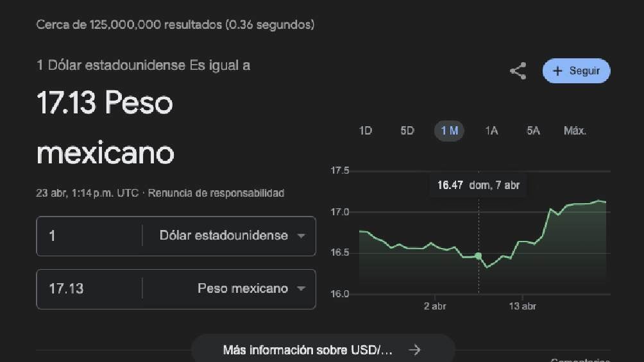Click the 7 abr data point marker
644x362 pixels.
pos(479,256)
